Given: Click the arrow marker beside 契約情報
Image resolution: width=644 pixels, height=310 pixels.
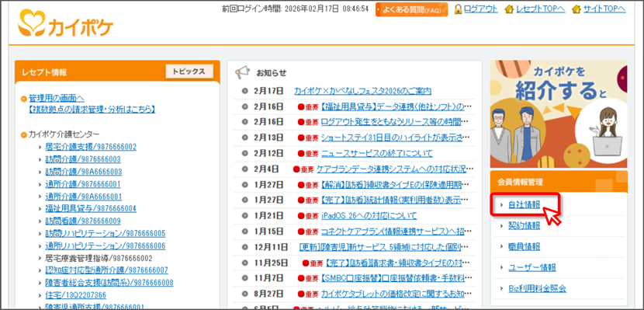Looking at the screenshot, I should pos(501,226).
